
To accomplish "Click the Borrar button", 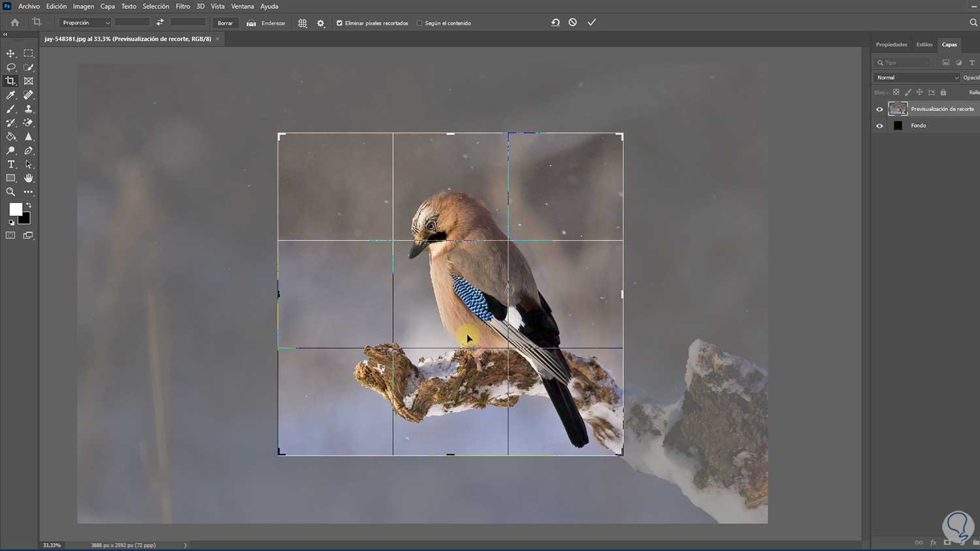I will pyautogui.click(x=225, y=23).
